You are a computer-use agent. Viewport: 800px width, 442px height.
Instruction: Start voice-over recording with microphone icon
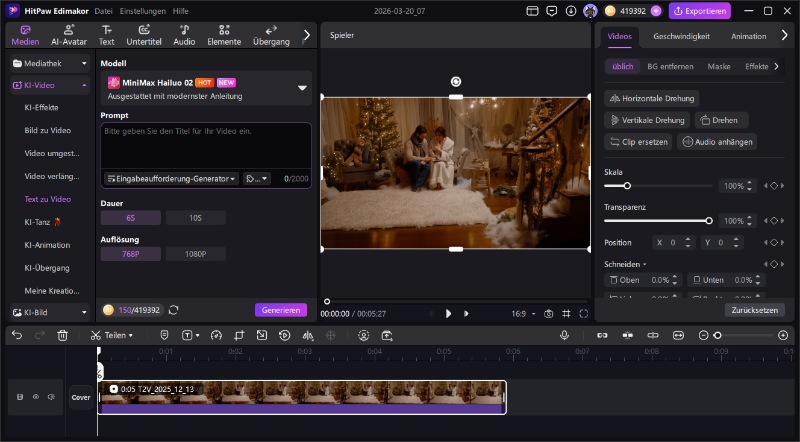pos(564,335)
